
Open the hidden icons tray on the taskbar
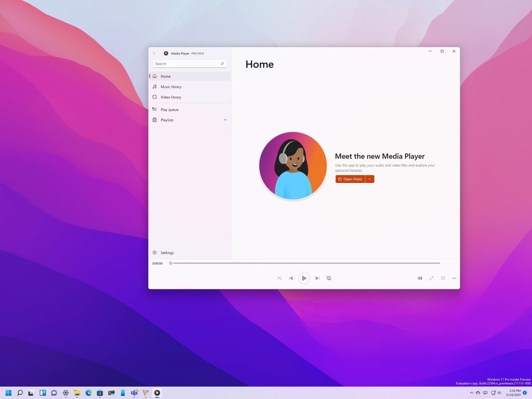tap(471, 393)
